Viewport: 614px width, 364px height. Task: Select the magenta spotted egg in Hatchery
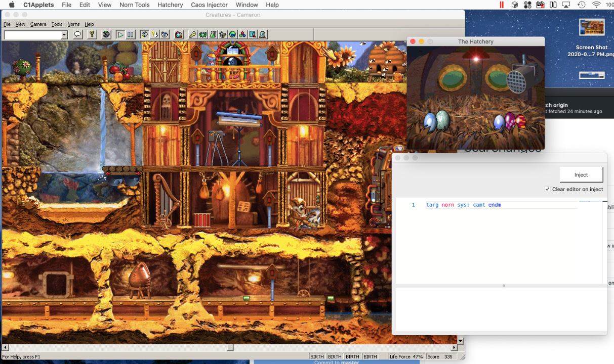510,121
